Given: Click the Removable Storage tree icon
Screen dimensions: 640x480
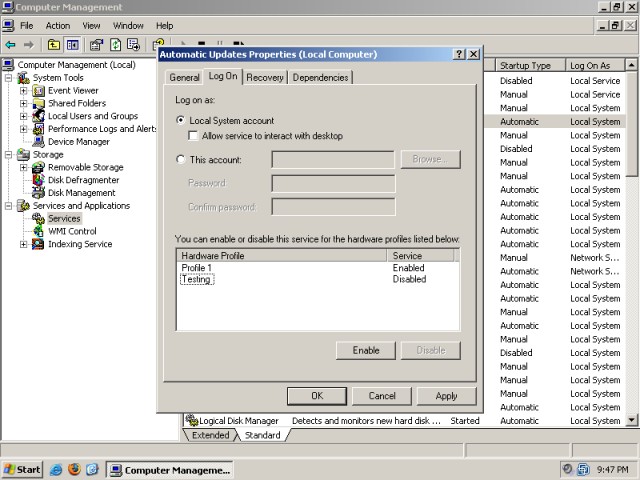Looking at the screenshot, I should click(38, 167).
